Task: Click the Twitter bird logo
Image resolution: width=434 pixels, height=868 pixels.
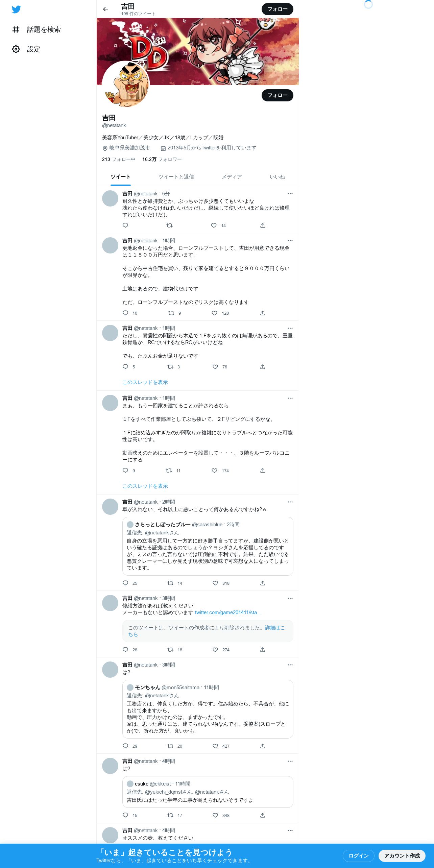Action: pos(16,9)
